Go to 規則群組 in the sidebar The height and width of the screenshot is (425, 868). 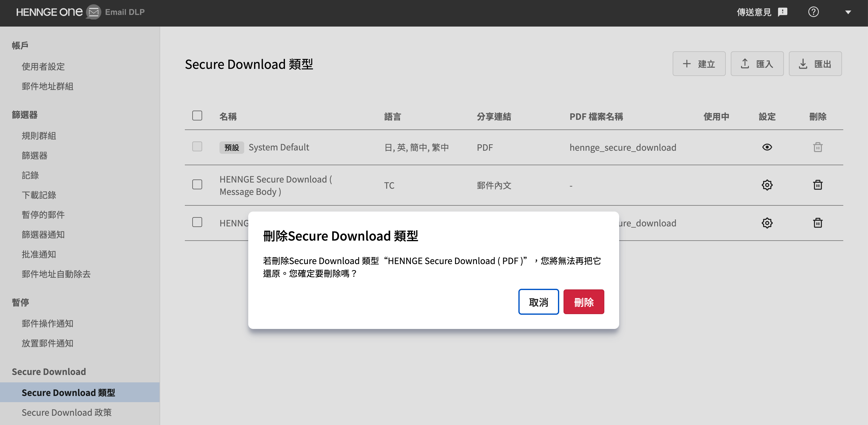[39, 136]
